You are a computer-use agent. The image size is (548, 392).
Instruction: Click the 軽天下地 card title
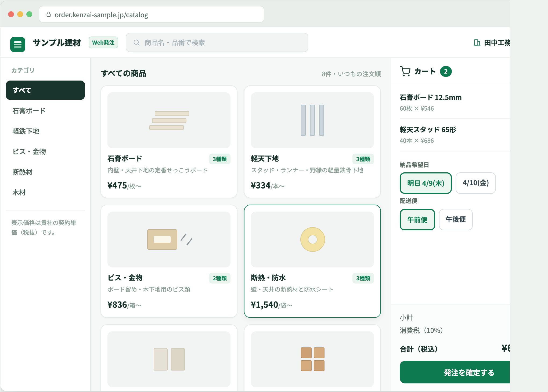(265, 159)
